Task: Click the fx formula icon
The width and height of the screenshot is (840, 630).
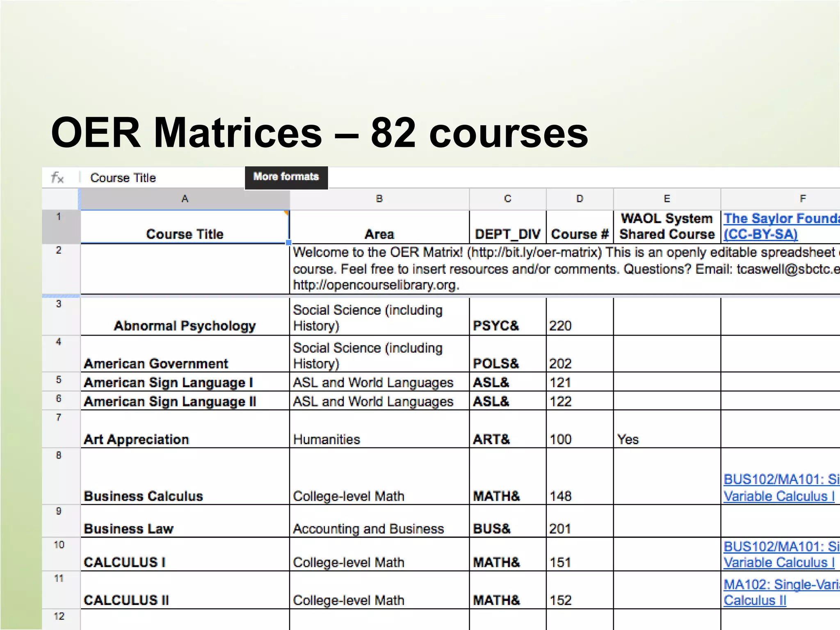Action: coord(57,178)
